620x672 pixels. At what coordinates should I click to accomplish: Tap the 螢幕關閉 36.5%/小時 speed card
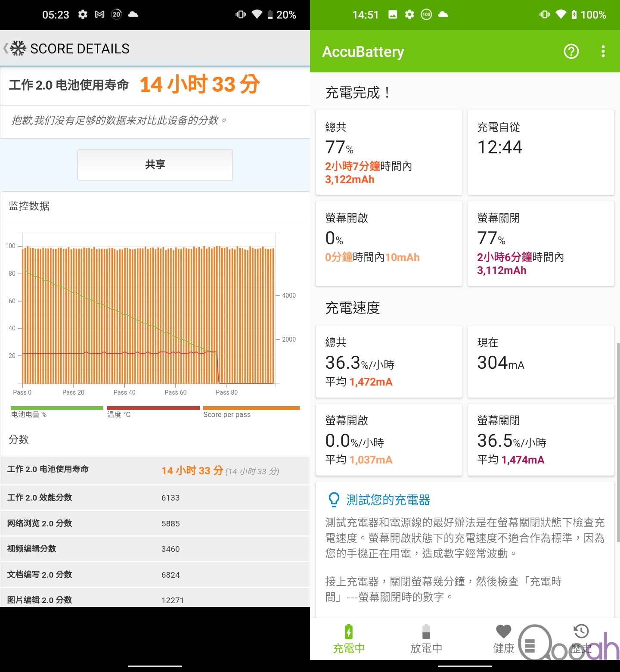541,439
